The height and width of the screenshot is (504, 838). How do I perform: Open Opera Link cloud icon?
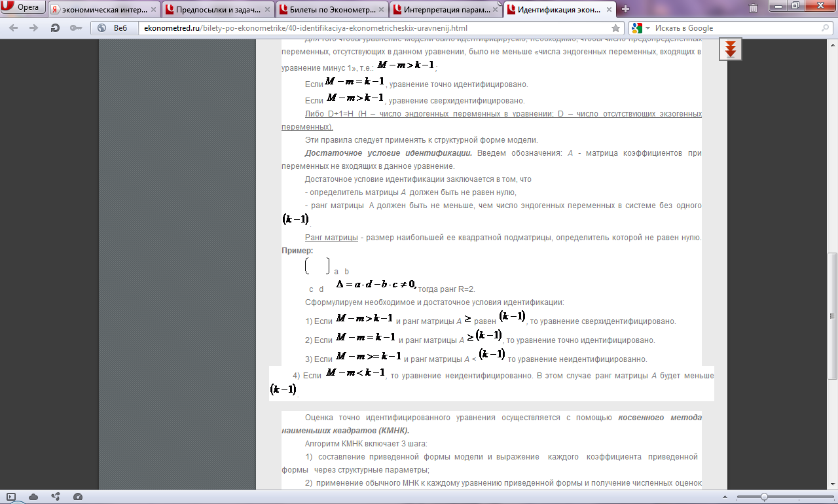pos(33,497)
